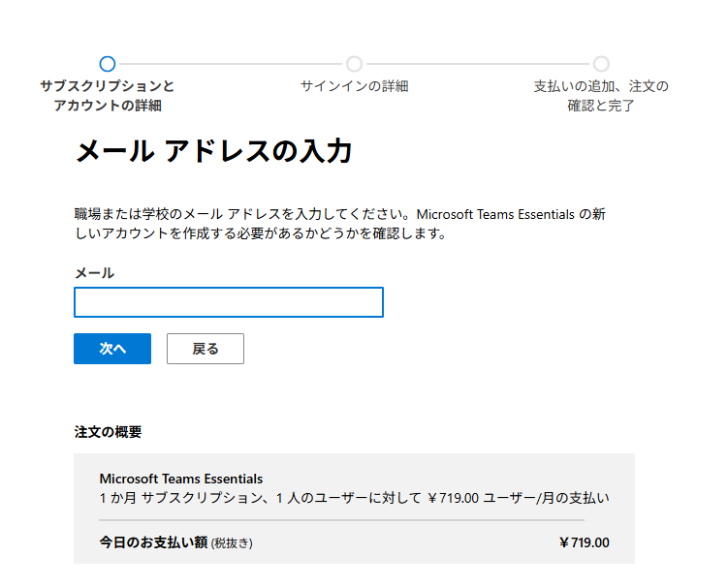Click the Microsoft Teams Essentials product name in summary
The image size is (728, 588).
181,479
